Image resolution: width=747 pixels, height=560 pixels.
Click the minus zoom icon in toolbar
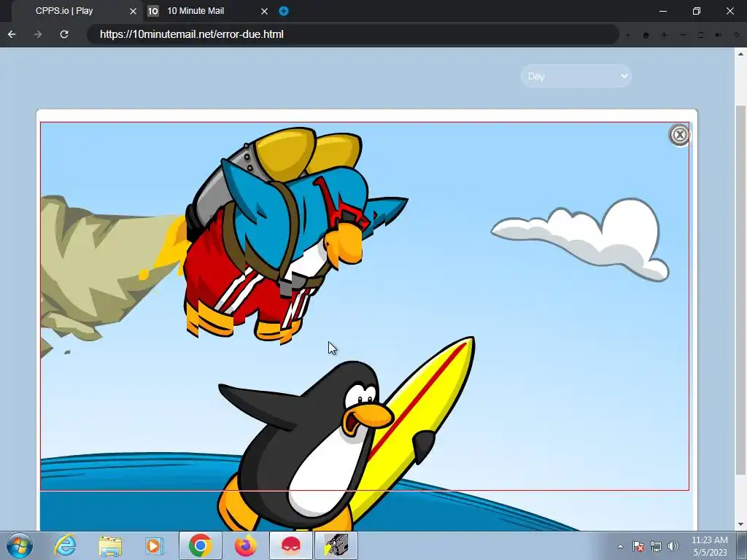683,35
